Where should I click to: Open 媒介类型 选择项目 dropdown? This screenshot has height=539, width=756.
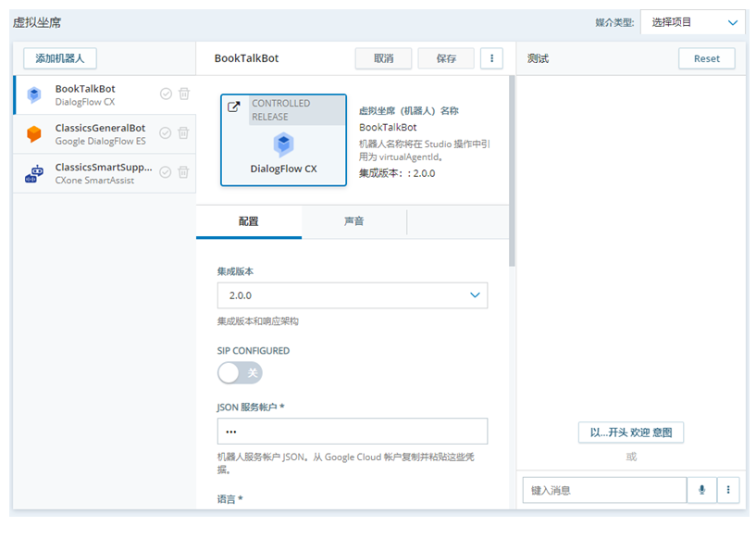(x=693, y=22)
